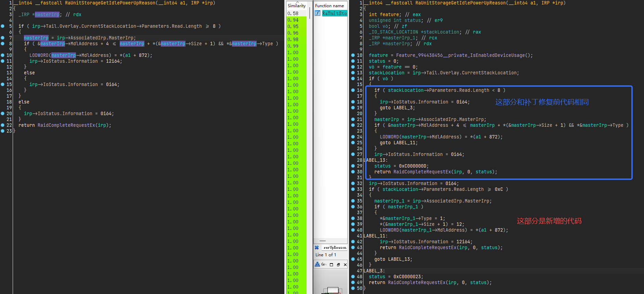This screenshot has height=294, width=644.
Task: Toggle breakpoint dot on right pane line 10
Action: (x=353, y=55)
